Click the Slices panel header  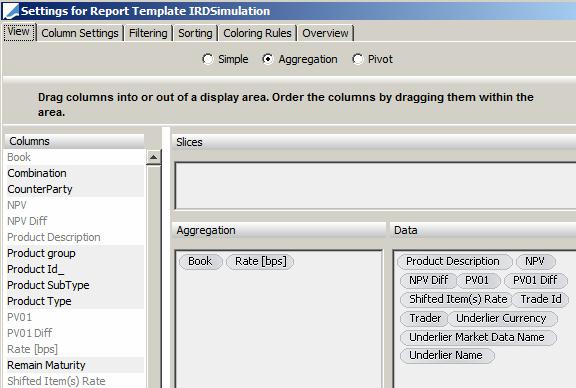[374, 142]
